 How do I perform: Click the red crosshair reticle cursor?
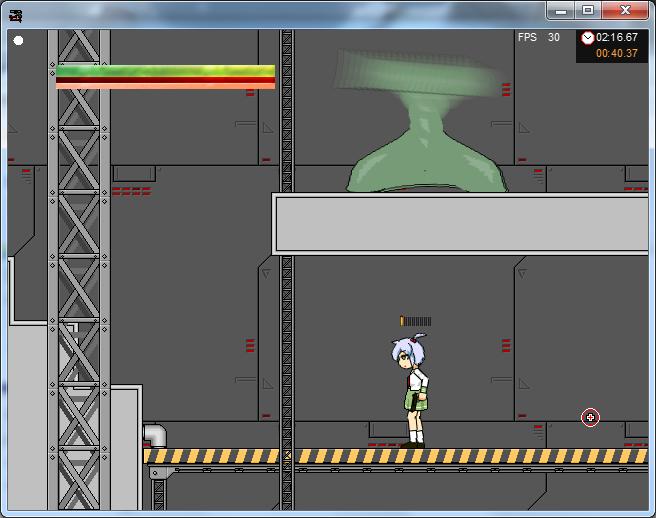coord(590,417)
